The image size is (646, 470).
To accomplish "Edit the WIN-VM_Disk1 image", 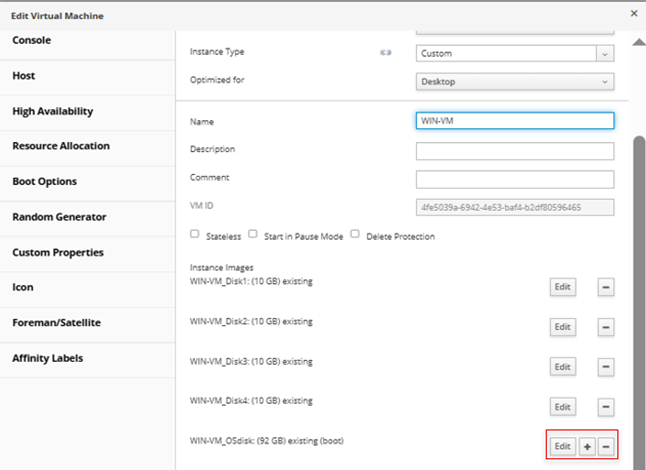I will pyautogui.click(x=563, y=287).
